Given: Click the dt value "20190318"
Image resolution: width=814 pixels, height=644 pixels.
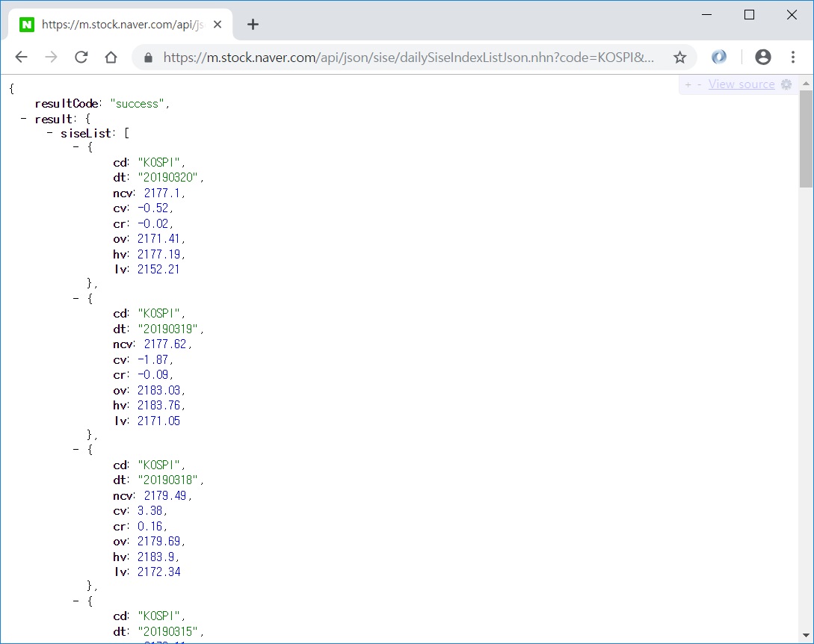Looking at the screenshot, I should pos(169,480).
